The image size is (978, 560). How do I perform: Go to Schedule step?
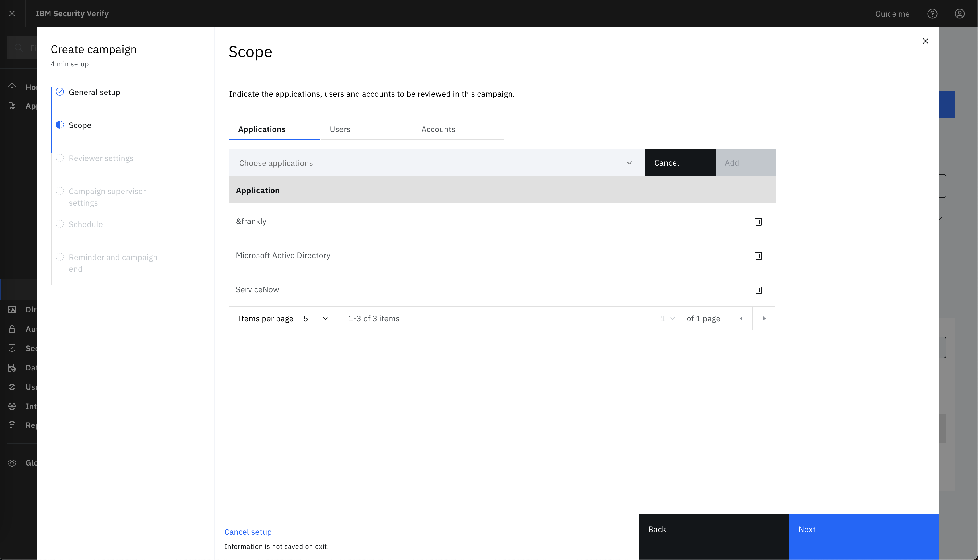85,224
